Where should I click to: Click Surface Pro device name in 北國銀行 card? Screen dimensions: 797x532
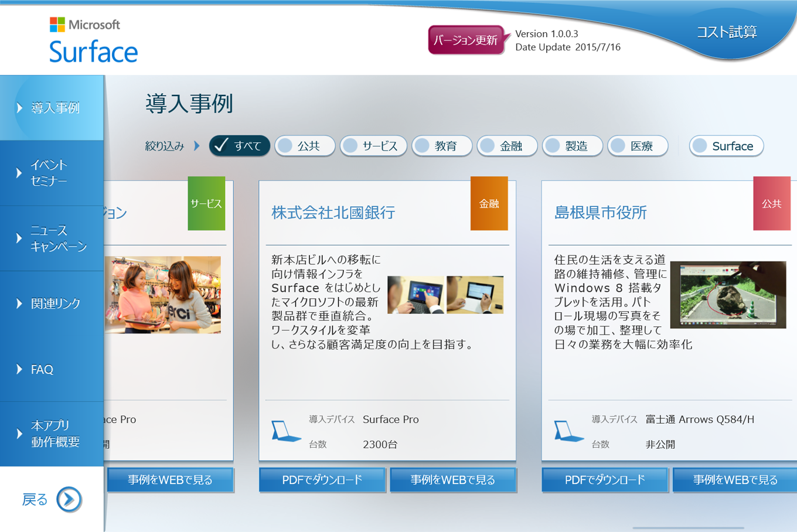click(x=391, y=420)
